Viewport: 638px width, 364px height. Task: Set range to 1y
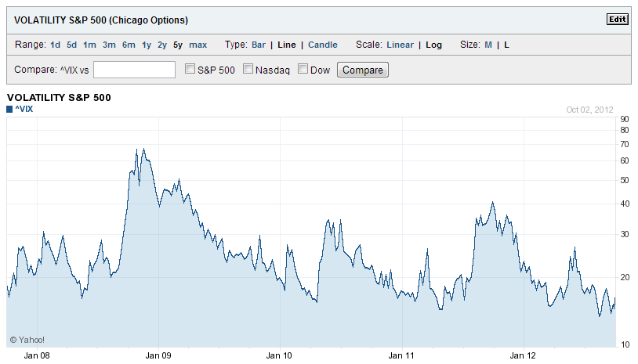coord(147,45)
